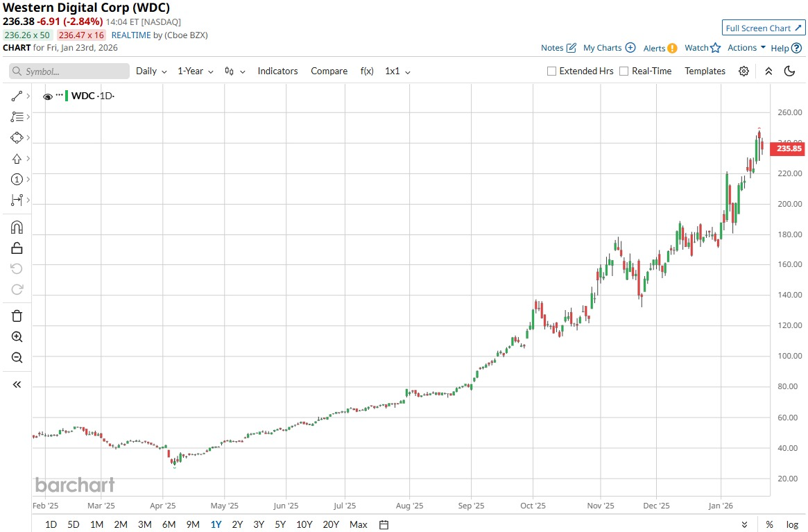Select the 5Y time range
The width and height of the screenshot is (808, 532).
(280, 525)
